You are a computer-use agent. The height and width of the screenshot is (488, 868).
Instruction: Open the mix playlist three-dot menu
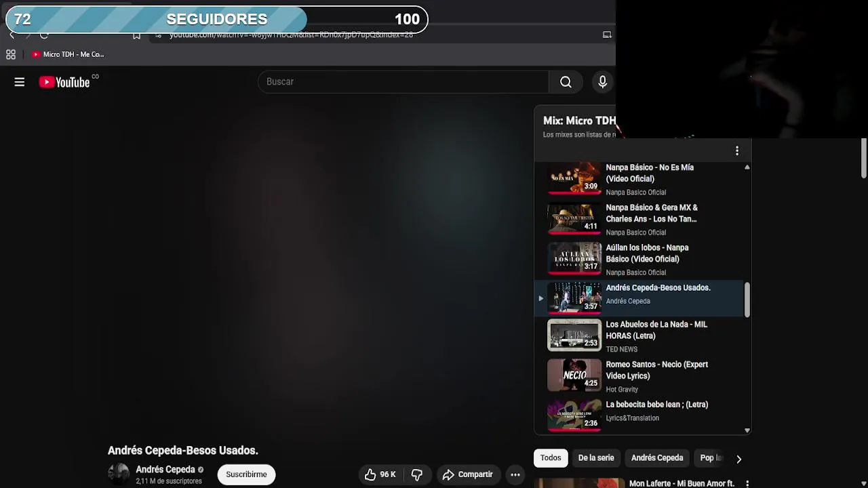coord(737,150)
